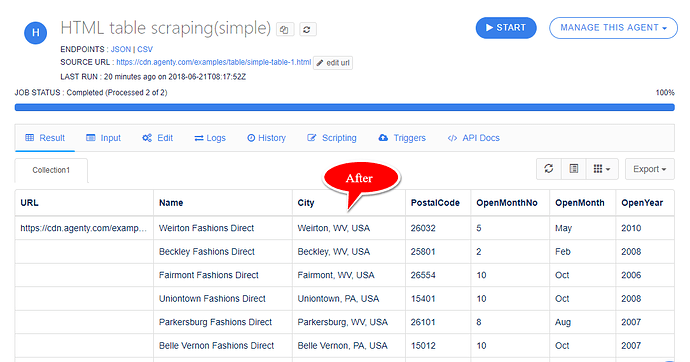
Task: Select the Collection1 tab
Action: [x=51, y=170]
